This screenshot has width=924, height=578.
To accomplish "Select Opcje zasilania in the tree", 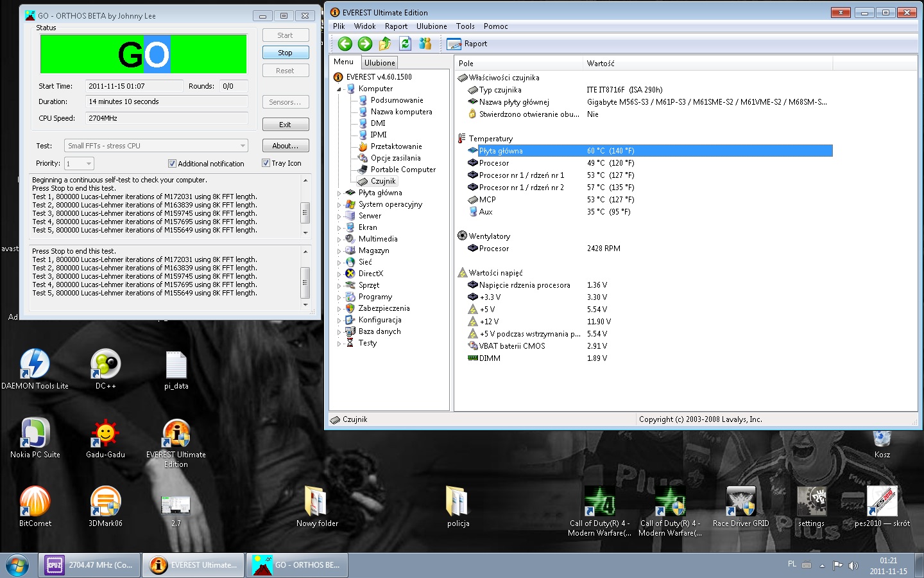I will coord(395,158).
